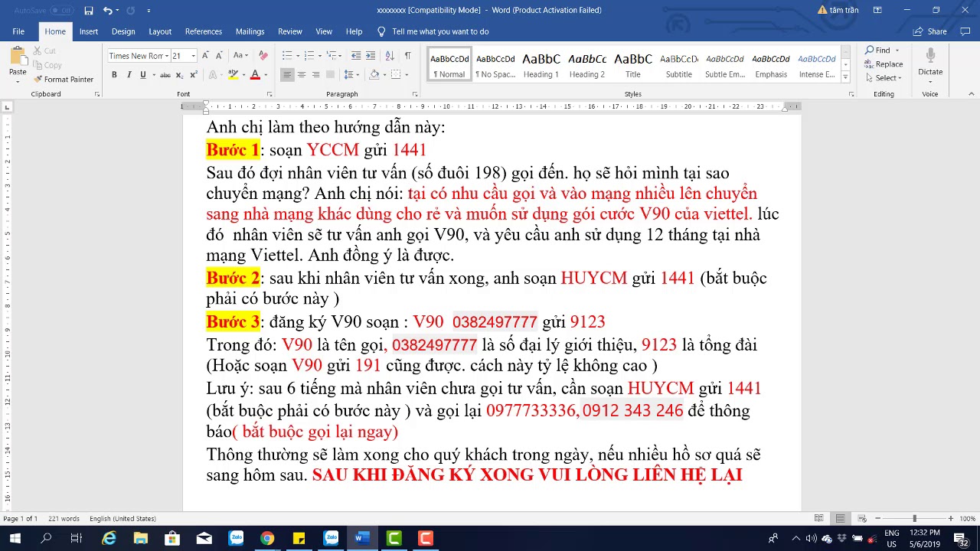
Task: Expand the Styles gallery more button
Action: [845, 77]
